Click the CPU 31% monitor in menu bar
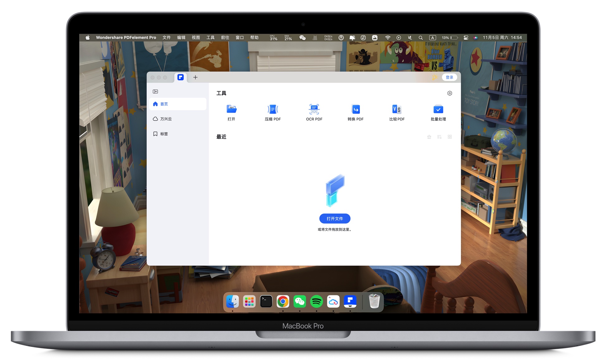 coord(273,38)
